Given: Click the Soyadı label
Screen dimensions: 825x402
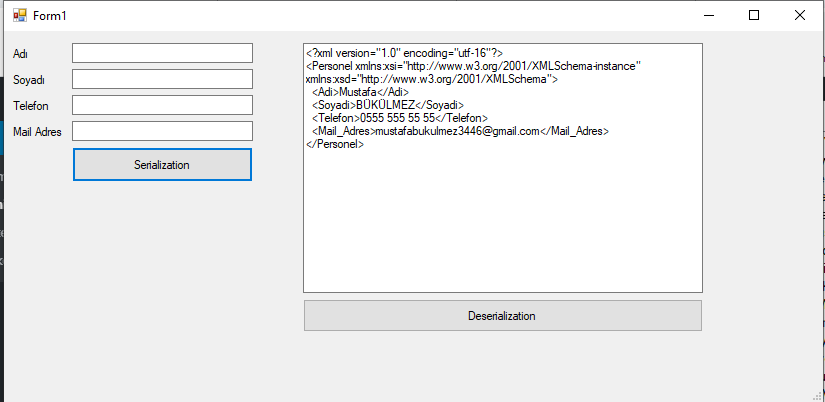Looking at the screenshot, I should coord(29,80).
